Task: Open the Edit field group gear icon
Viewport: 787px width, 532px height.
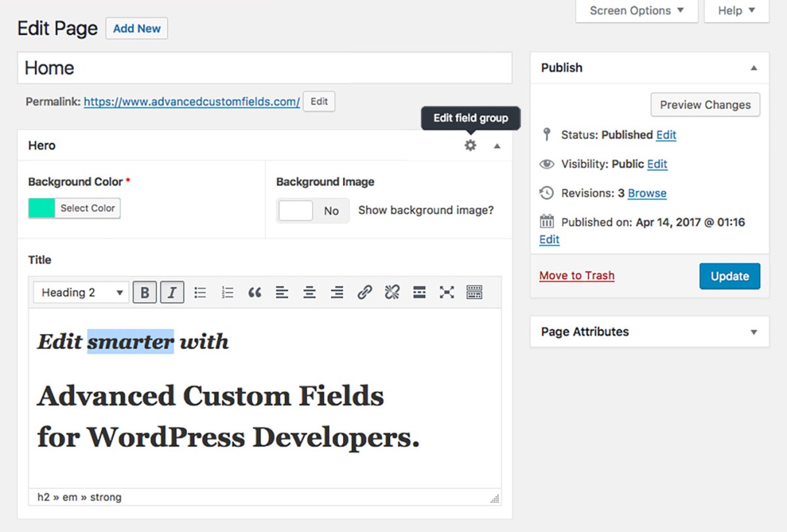Action: pyautogui.click(x=470, y=146)
